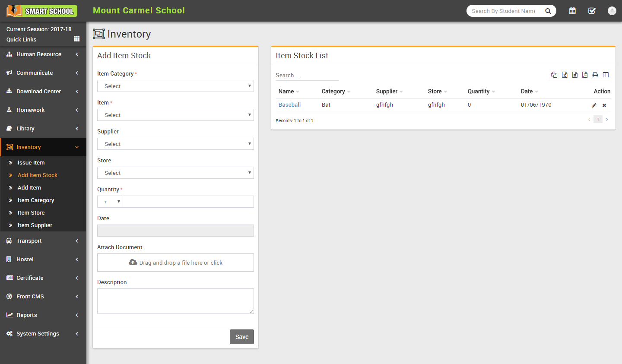Click the Quick Links grid icon
This screenshot has height=364, width=622.
click(x=77, y=39)
